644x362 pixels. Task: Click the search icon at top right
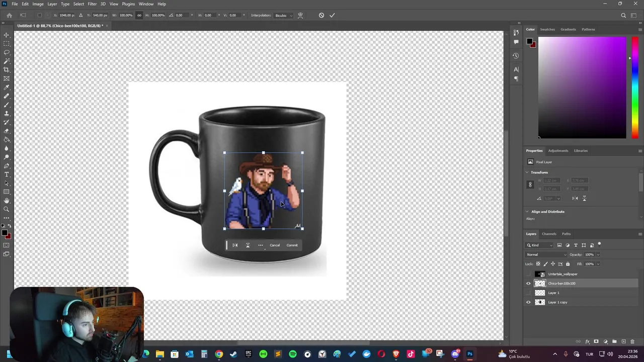(623, 15)
